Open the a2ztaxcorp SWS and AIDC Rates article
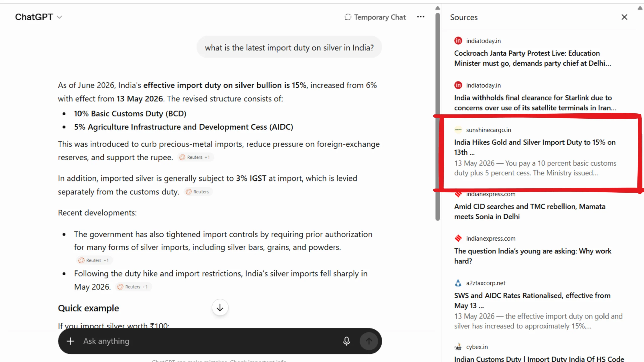Viewport: 644px width, 362px height. click(532, 300)
